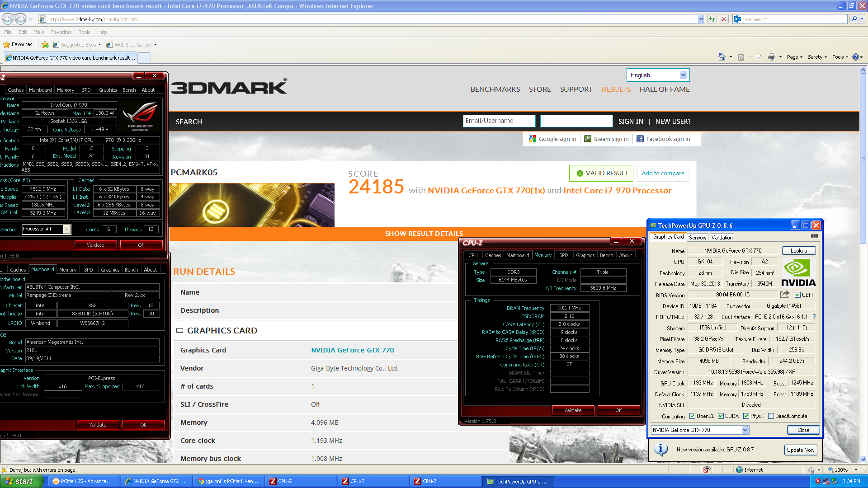Click the Lookup button in GPU-Z

click(799, 251)
